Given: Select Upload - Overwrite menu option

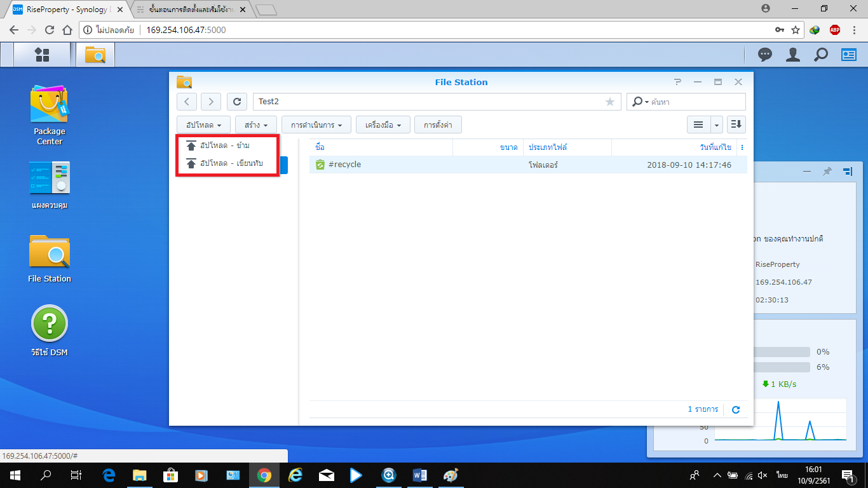Looking at the screenshot, I should (x=231, y=163).
